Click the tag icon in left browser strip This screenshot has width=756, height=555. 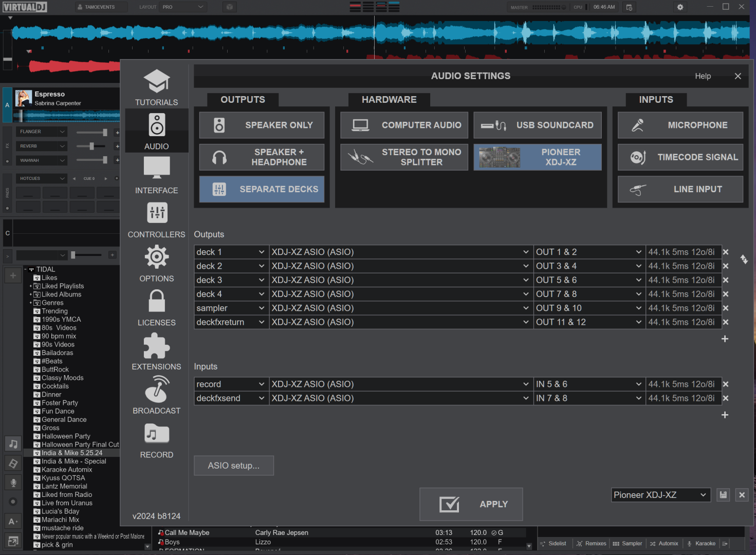(13, 464)
